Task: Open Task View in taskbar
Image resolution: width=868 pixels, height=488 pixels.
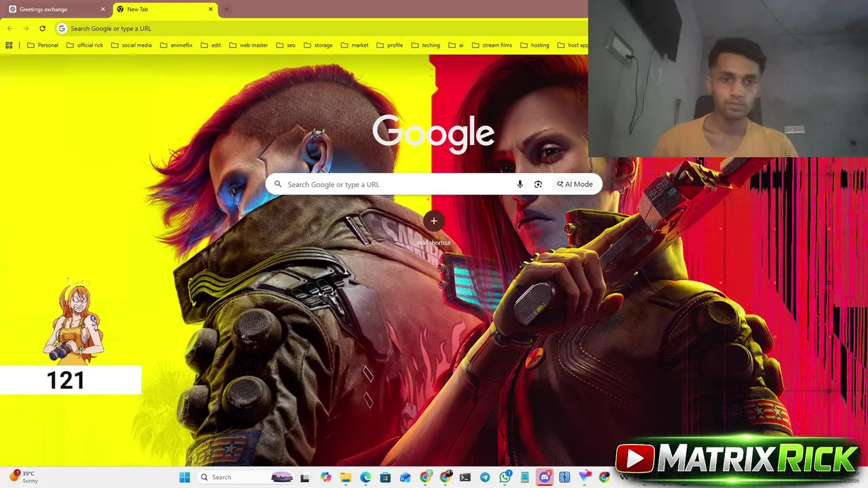Action: 304,477
